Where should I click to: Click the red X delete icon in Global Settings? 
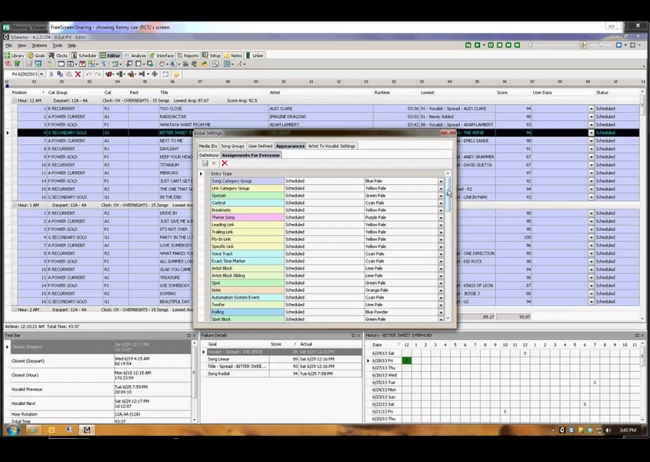tap(224, 163)
